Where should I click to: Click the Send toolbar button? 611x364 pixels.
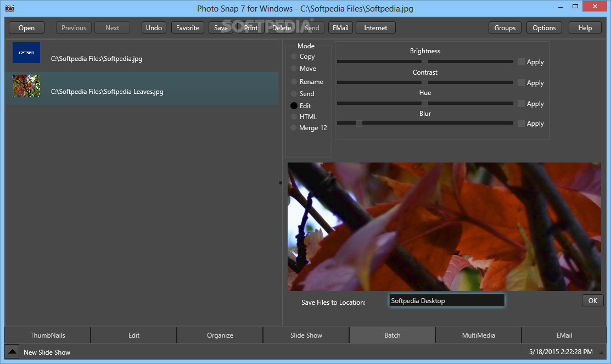[312, 27]
